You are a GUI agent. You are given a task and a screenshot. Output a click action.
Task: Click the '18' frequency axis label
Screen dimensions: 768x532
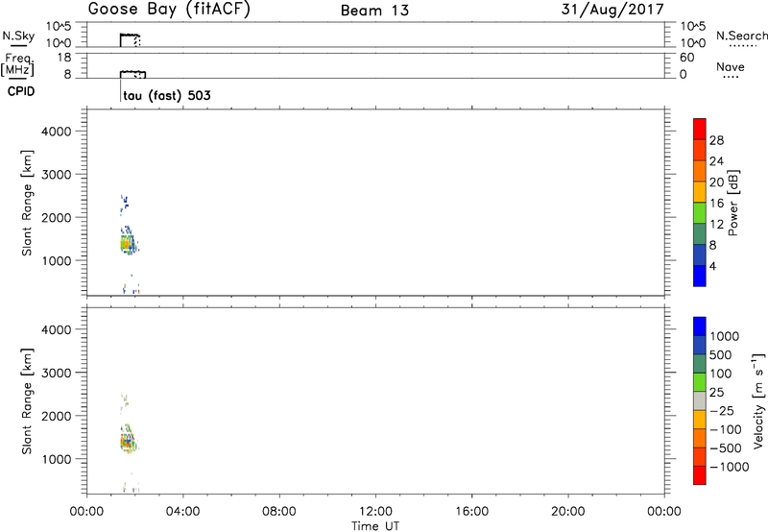(64, 58)
